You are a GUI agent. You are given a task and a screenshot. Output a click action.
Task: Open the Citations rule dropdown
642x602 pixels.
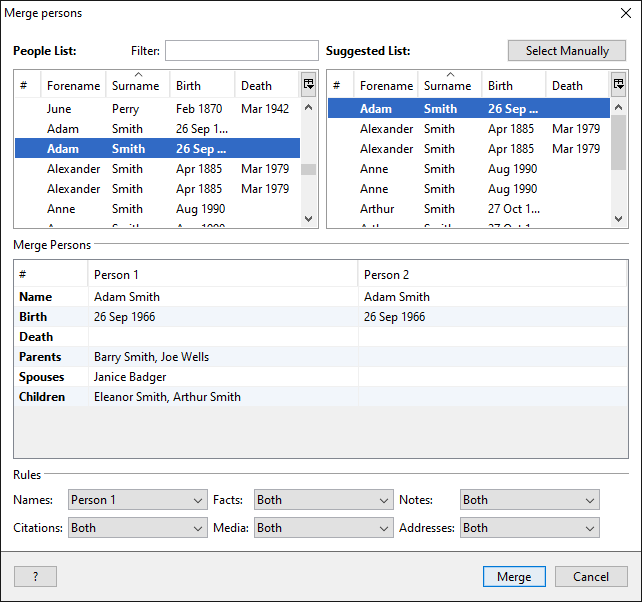point(138,527)
